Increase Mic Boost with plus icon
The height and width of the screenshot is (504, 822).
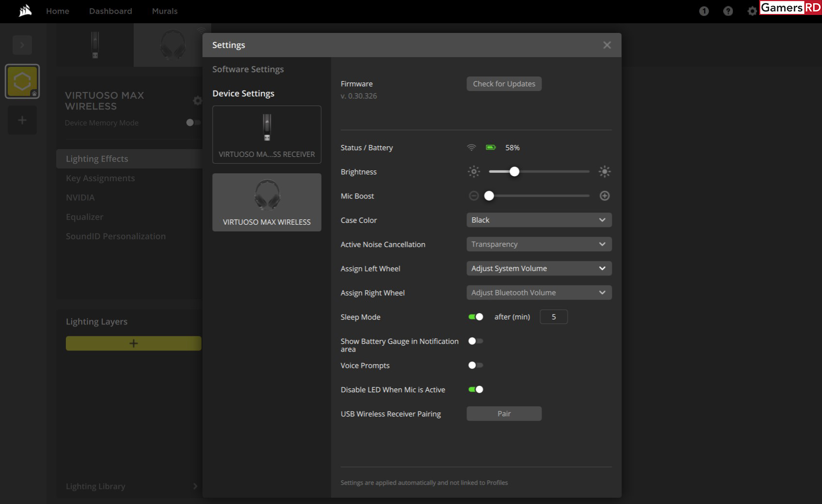pyautogui.click(x=605, y=196)
